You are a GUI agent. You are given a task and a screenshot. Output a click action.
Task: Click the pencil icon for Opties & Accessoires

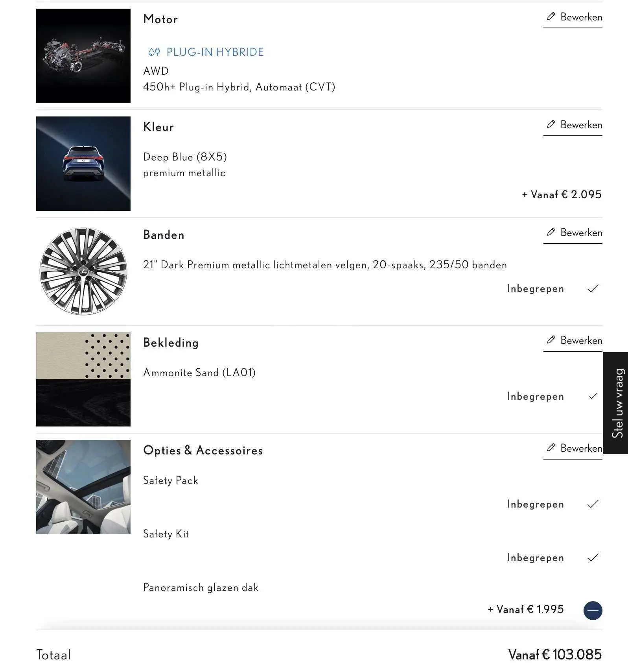[551, 448]
